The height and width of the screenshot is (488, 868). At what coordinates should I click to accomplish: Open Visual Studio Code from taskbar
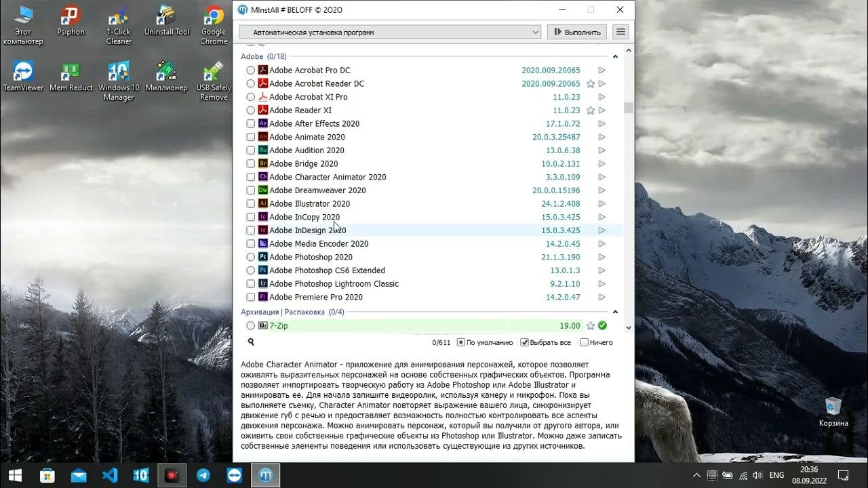(109, 475)
